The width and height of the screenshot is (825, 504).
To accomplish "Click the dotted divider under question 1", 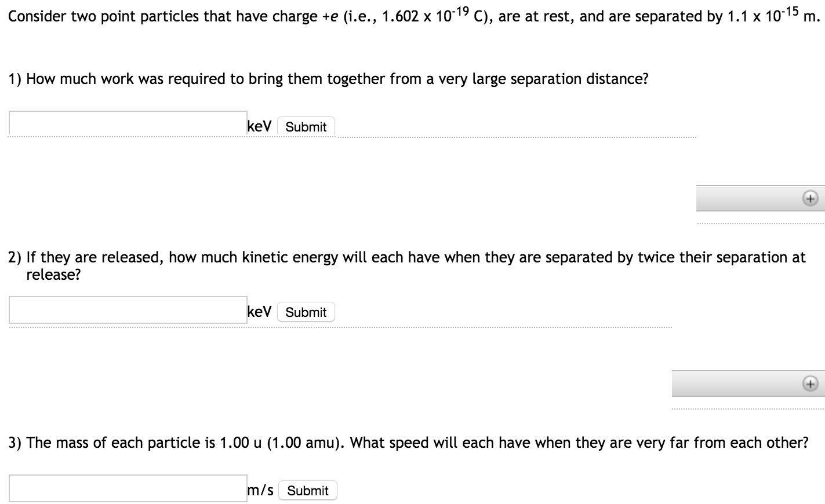I will click(348, 137).
